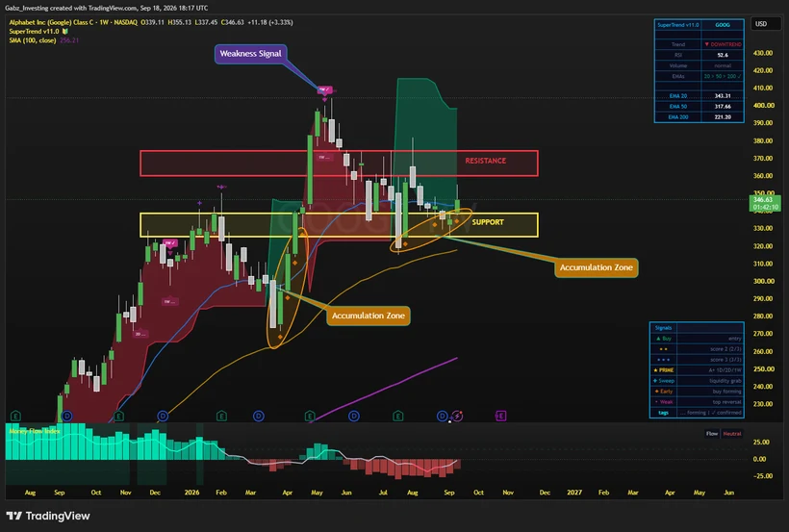Click the Alphabet Inc Class C symbol title
The width and height of the screenshot is (789, 532).
pos(73,23)
